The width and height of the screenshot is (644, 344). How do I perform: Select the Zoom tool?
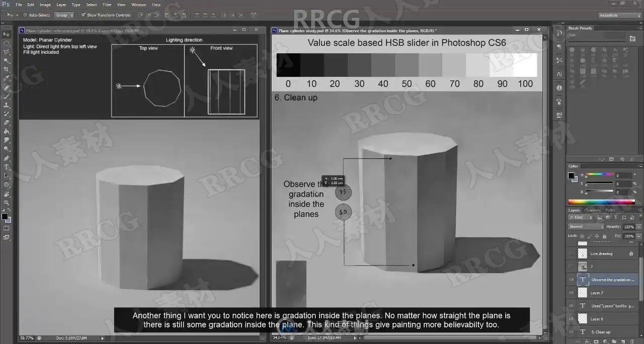click(x=7, y=203)
